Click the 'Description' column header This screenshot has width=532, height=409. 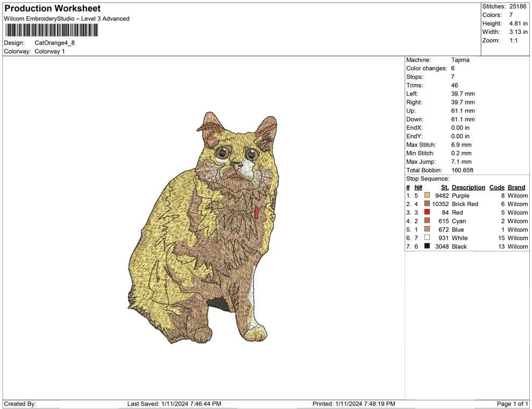point(469,187)
